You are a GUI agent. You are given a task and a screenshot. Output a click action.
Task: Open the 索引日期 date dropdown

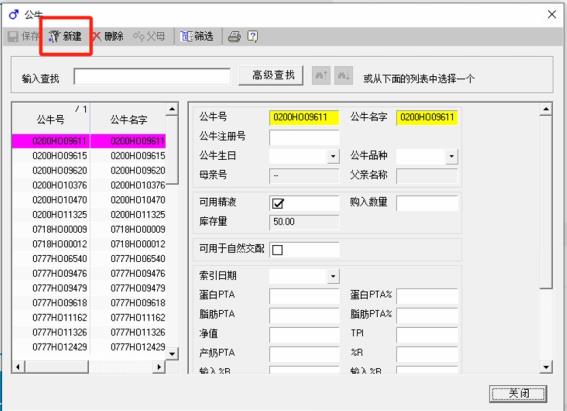333,277
